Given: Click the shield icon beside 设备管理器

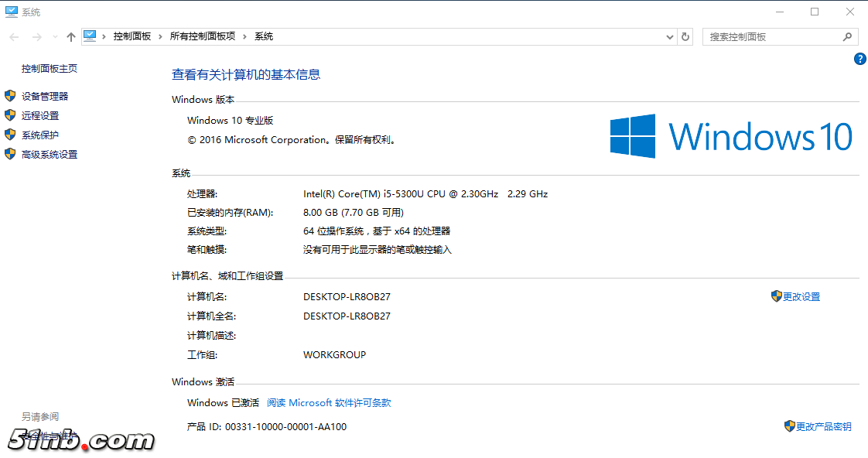Looking at the screenshot, I should [x=10, y=96].
